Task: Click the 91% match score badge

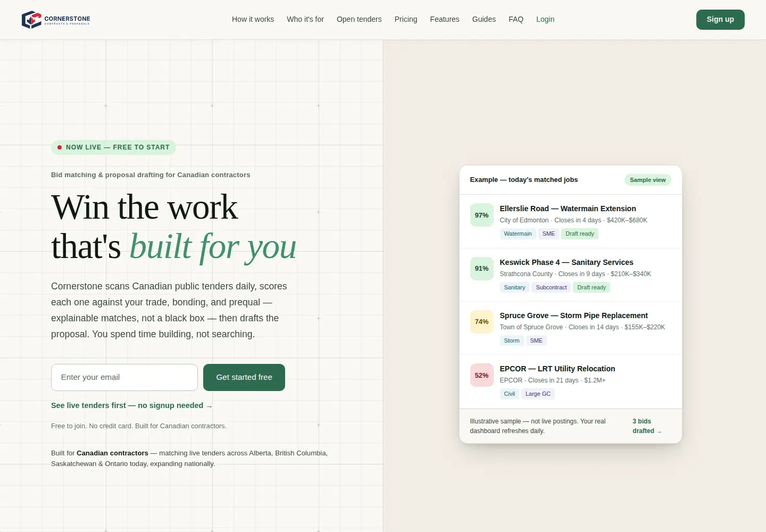Action: pos(481,269)
